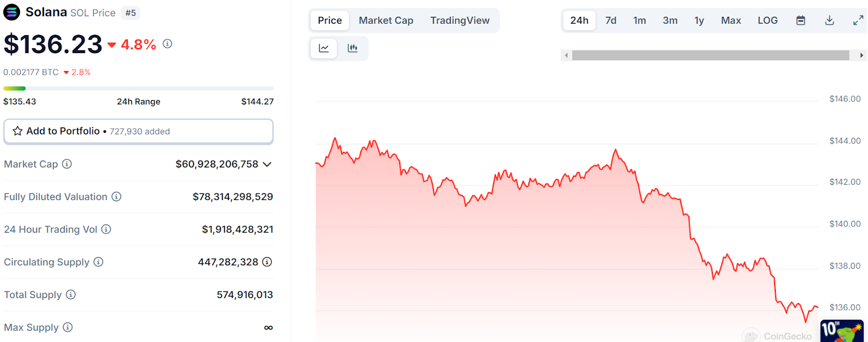Select the line chart view icon
868x342 pixels.
click(x=324, y=48)
